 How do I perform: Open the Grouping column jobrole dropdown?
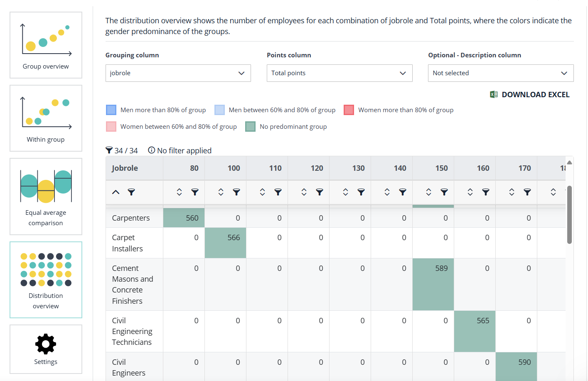point(178,73)
